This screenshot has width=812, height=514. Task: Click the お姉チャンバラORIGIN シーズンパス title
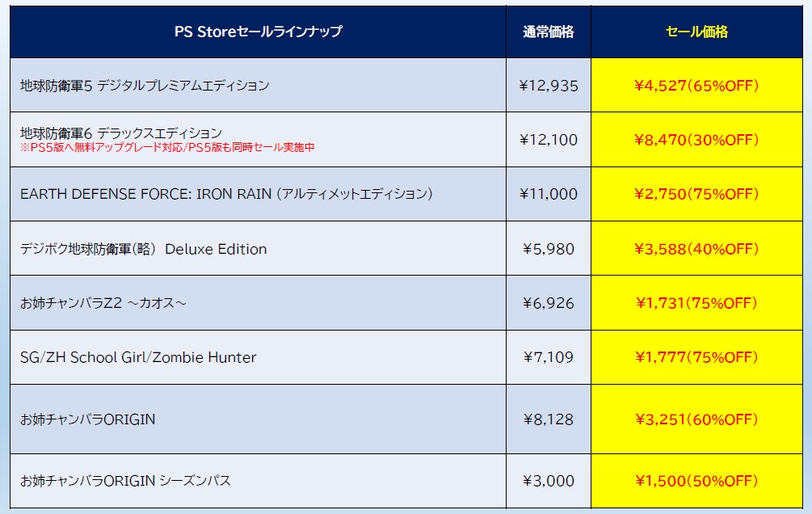click(x=125, y=481)
